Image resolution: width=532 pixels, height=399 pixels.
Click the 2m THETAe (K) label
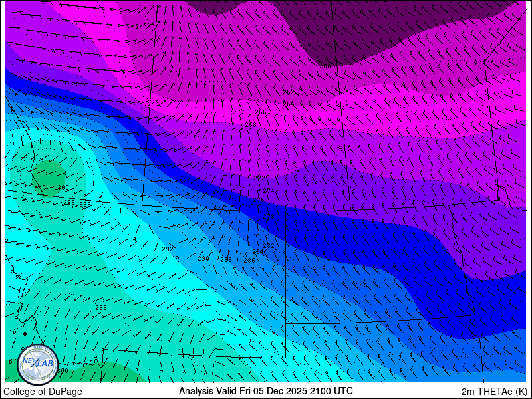coord(494,391)
